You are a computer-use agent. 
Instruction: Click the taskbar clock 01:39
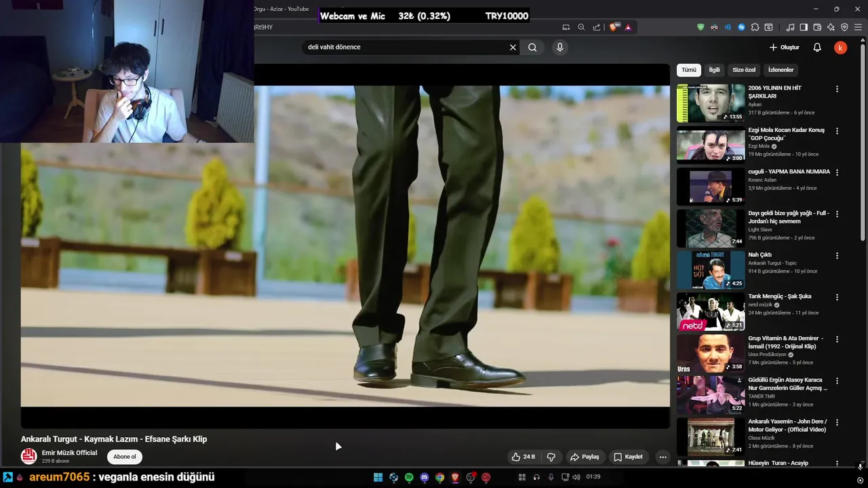click(x=593, y=477)
